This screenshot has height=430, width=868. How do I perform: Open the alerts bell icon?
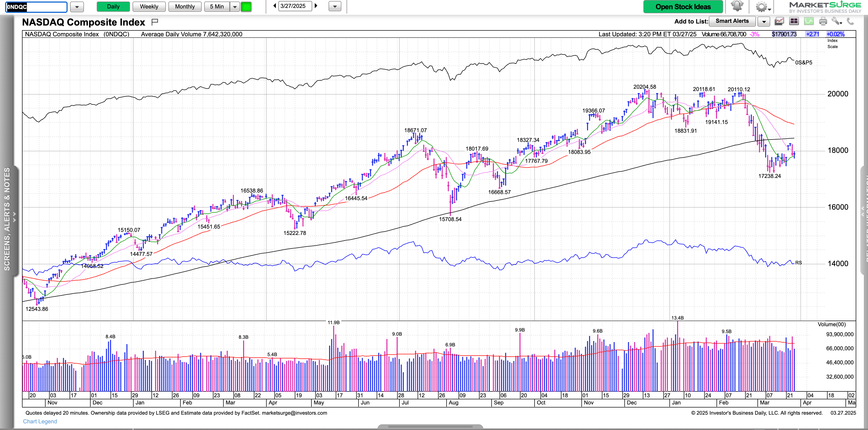click(x=737, y=6)
